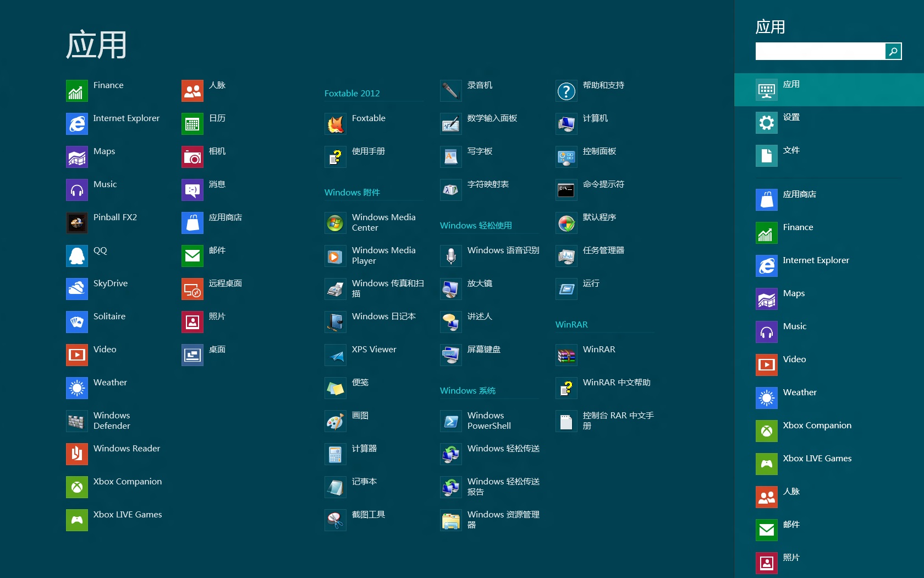924x578 pixels.
Task: Open 讲述人 narrator entry
Action: click(466, 322)
